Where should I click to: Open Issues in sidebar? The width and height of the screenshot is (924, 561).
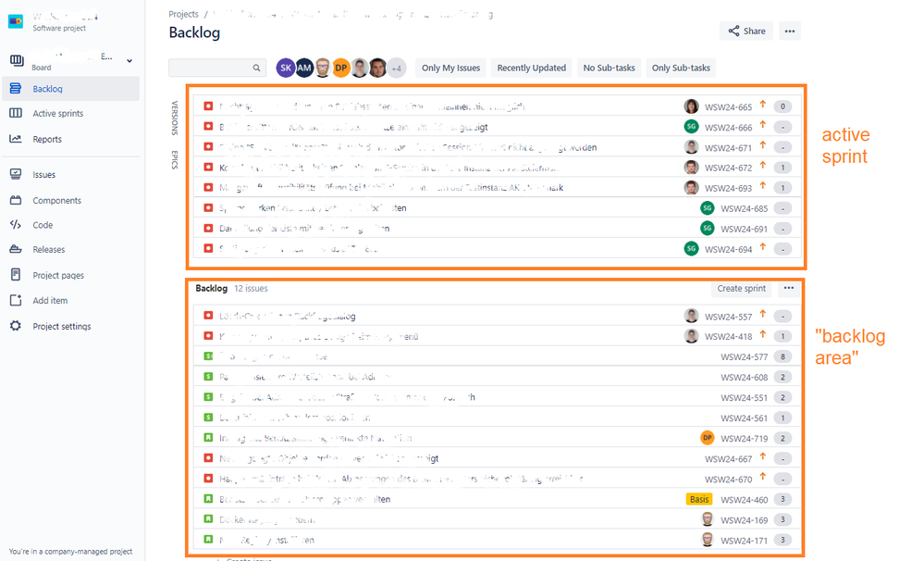(44, 175)
